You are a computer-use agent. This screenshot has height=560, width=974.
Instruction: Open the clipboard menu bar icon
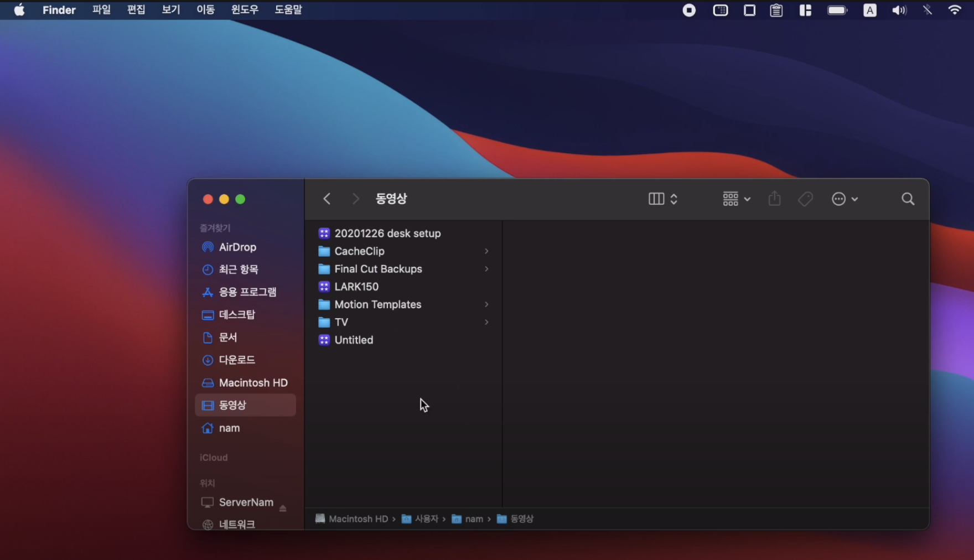[x=776, y=10]
